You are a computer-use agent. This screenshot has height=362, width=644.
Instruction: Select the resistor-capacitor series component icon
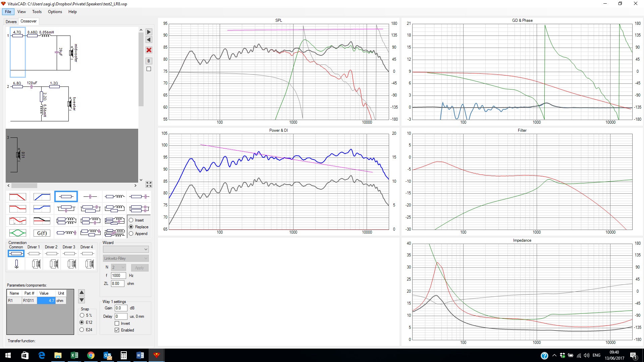139,197
